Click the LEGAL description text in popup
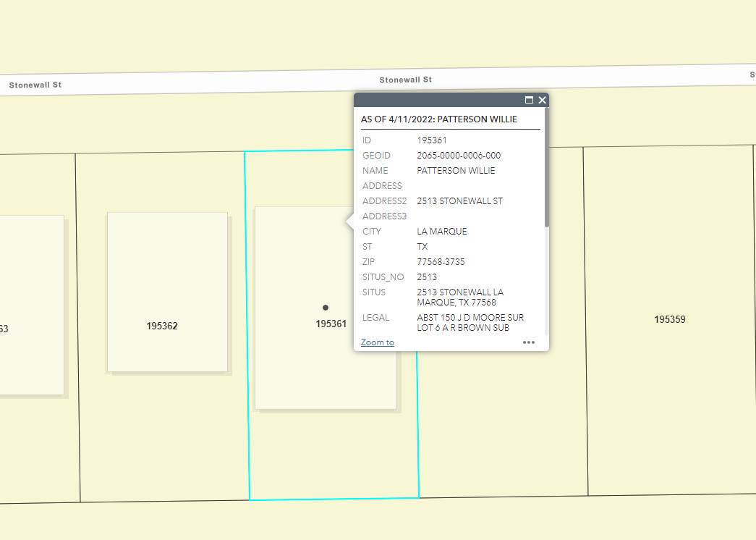Screen dimensions: 756x540 click(x=470, y=323)
